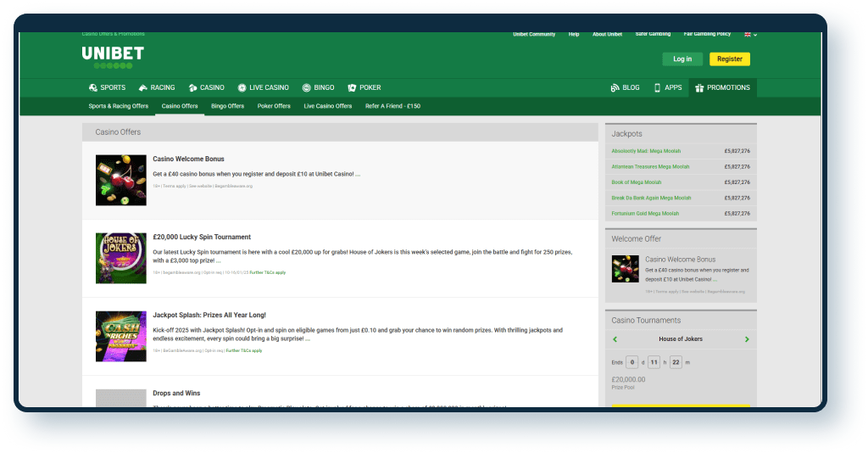Switch to Bingo Offers tab
This screenshot has height=453, width=868.
coord(227,106)
